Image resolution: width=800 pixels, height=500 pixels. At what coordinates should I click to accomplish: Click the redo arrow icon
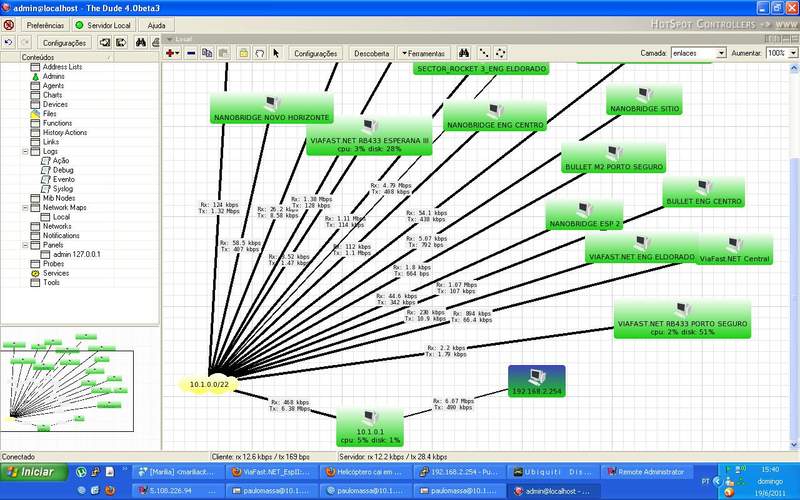(24, 43)
